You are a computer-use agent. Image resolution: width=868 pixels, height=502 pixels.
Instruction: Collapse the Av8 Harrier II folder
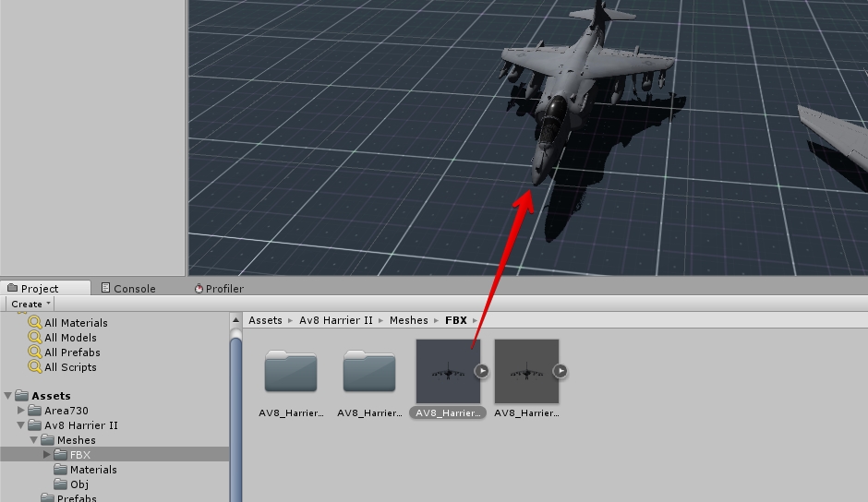[x=20, y=425]
